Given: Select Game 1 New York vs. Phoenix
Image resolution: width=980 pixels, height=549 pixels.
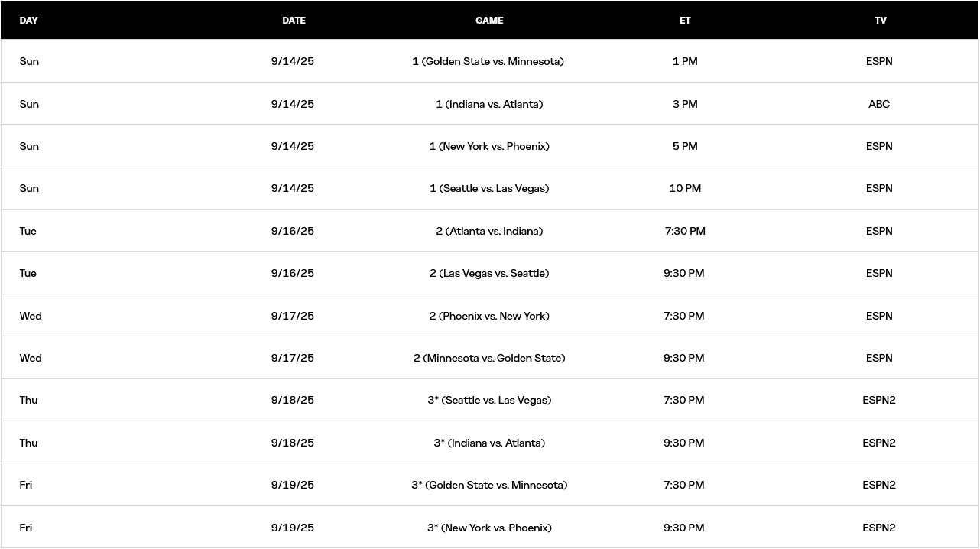Looking at the screenshot, I should (x=489, y=146).
